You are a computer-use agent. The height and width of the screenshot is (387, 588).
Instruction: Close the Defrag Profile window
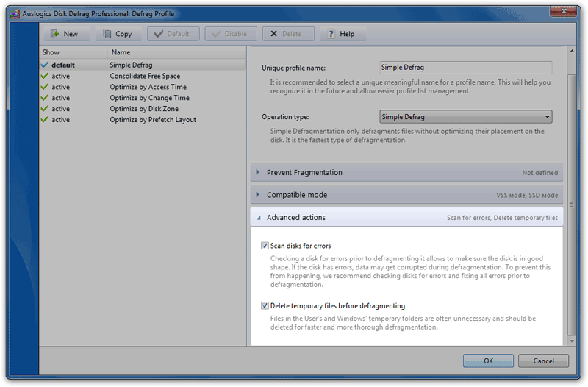(x=563, y=11)
